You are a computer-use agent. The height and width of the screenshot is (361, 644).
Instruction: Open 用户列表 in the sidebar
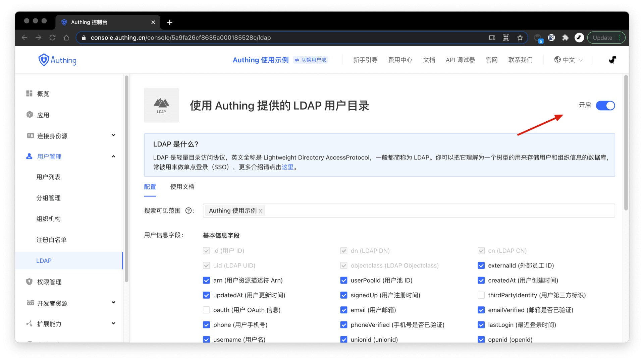click(x=48, y=177)
